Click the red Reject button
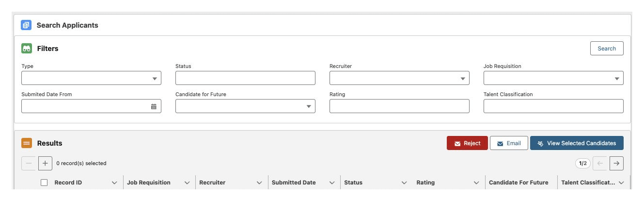This screenshot has height=201, width=644. 467,143
